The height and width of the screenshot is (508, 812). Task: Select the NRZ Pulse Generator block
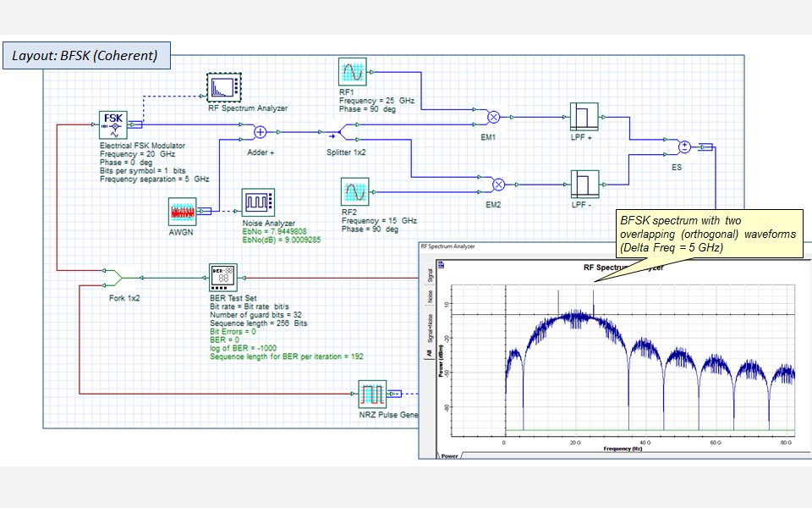pyautogui.click(x=372, y=393)
